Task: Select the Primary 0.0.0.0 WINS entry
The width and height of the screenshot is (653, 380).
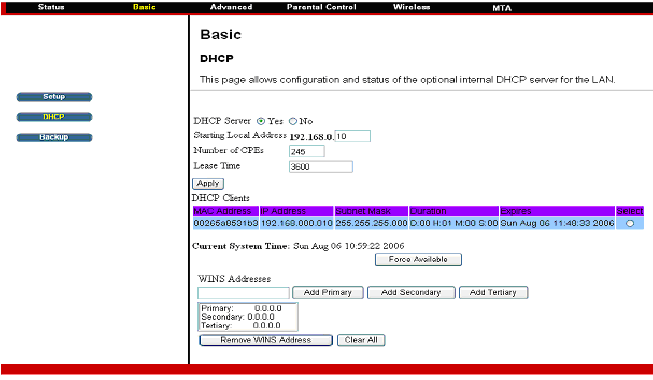Action: pyautogui.click(x=242, y=308)
